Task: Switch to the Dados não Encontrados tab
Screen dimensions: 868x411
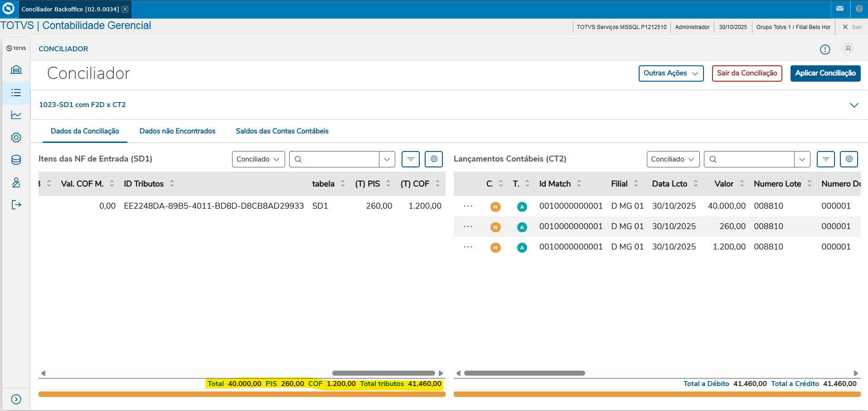Action: 177,131
